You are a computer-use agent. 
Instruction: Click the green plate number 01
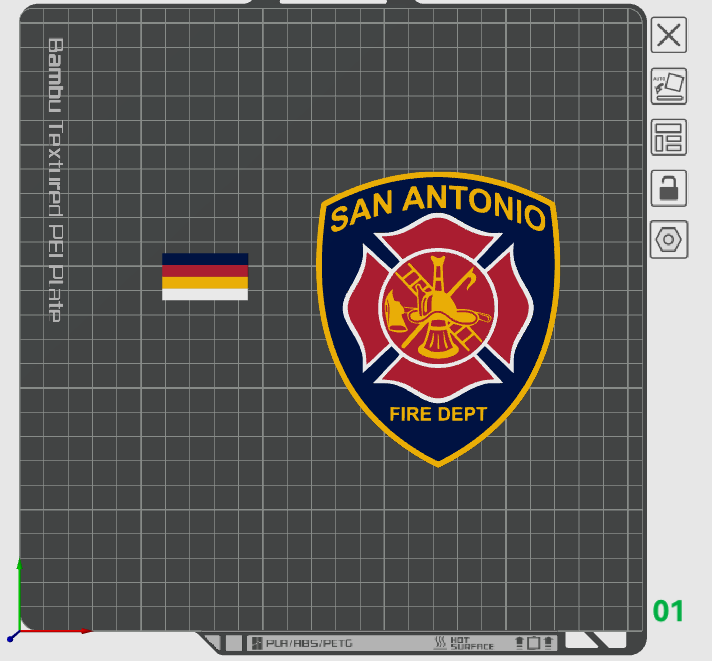pyautogui.click(x=668, y=611)
